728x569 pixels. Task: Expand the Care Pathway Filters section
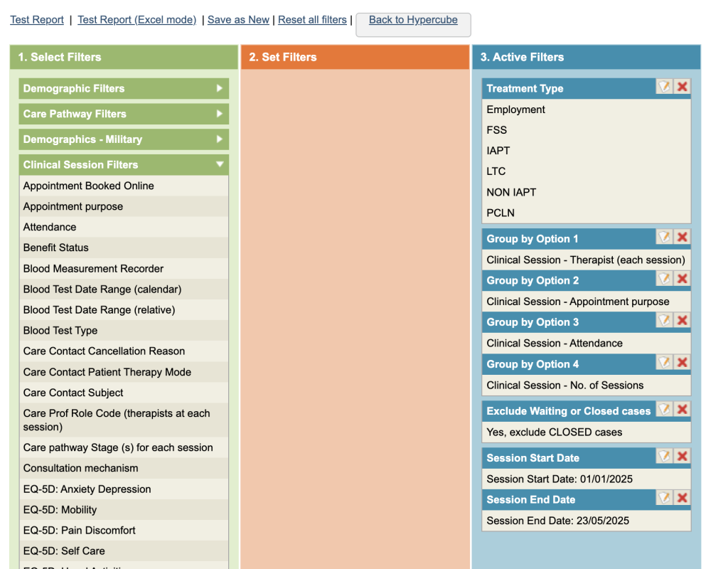pyautogui.click(x=124, y=114)
